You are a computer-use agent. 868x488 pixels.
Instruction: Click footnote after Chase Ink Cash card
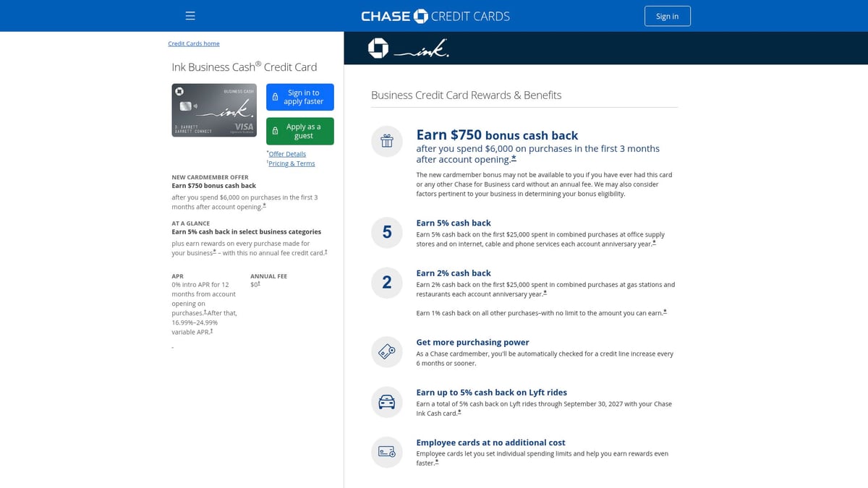[x=459, y=413]
